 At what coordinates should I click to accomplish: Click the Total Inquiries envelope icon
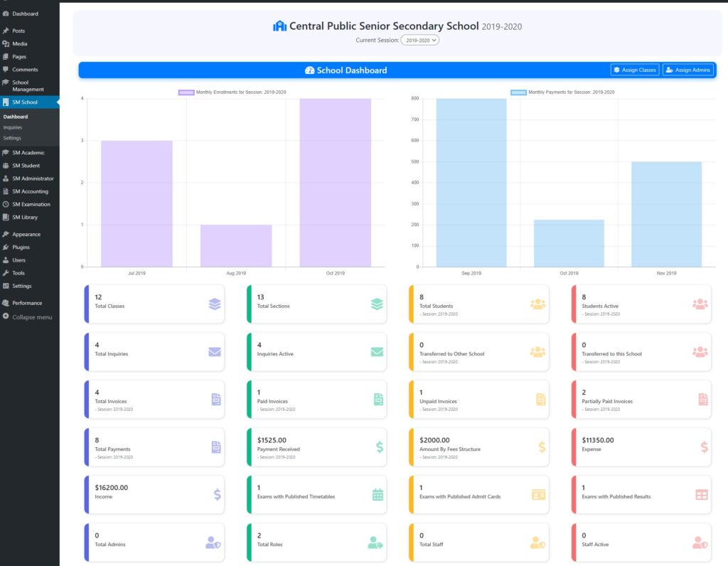[215, 351]
